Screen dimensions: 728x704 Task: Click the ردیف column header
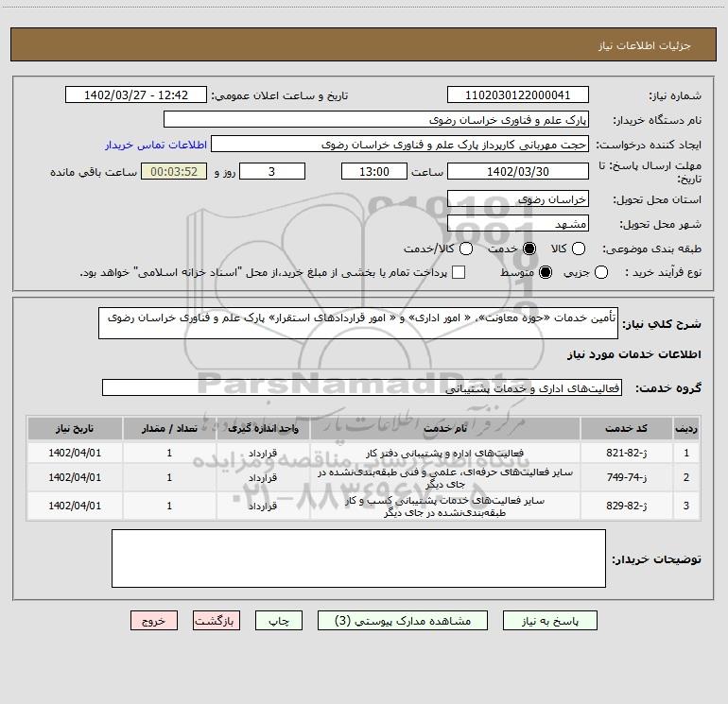coord(686,428)
